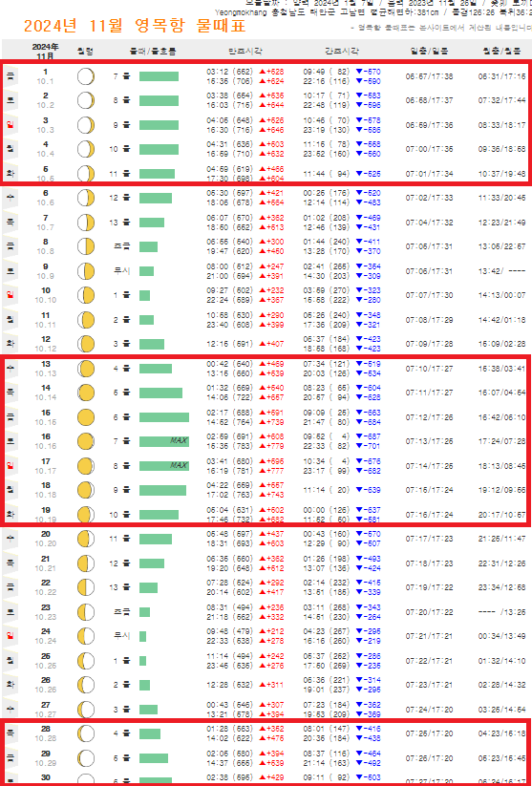Select the 수 day tab beside November 6
This screenshot has height=786, width=532.
click(x=10, y=198)
